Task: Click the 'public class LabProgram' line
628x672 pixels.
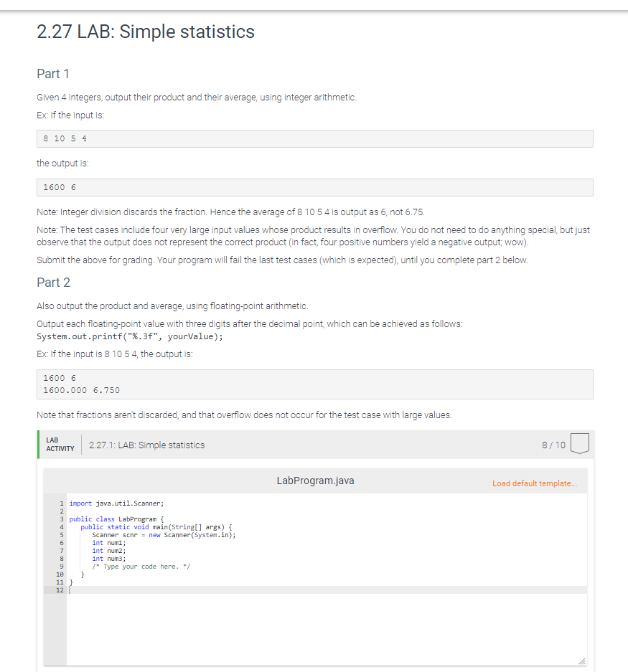Action: (x=117, y=519)
